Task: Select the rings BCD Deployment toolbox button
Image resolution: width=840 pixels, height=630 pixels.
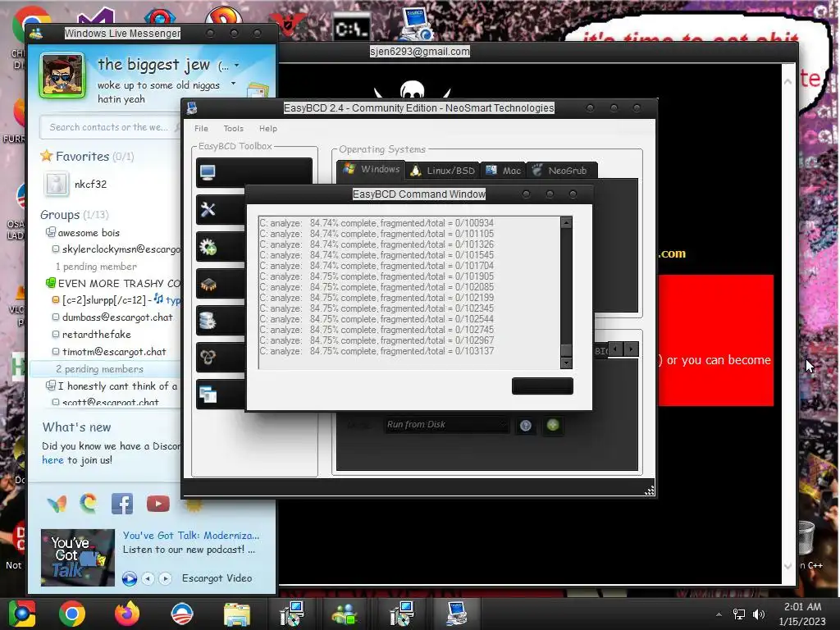Action: click(x=220, y=358)
